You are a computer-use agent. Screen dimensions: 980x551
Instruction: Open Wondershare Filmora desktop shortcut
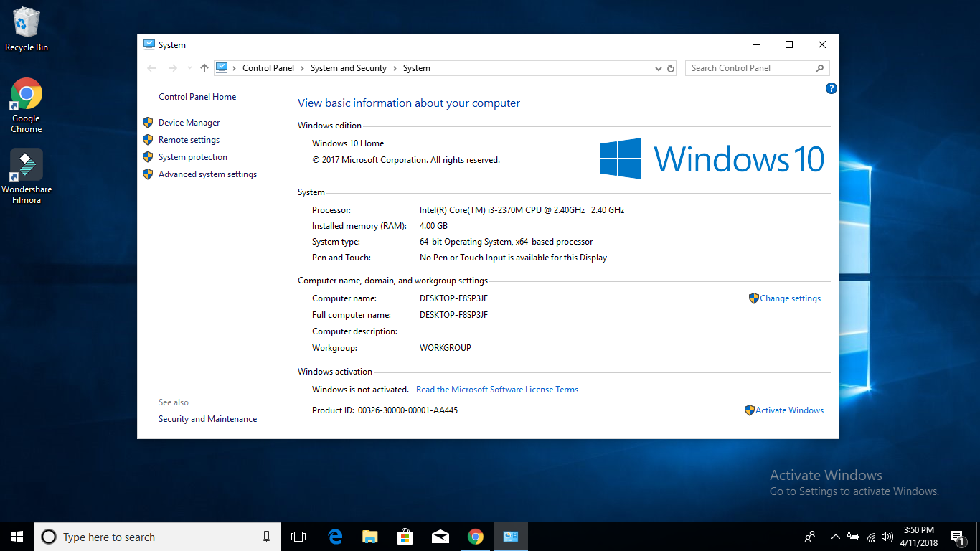[27, 176]
